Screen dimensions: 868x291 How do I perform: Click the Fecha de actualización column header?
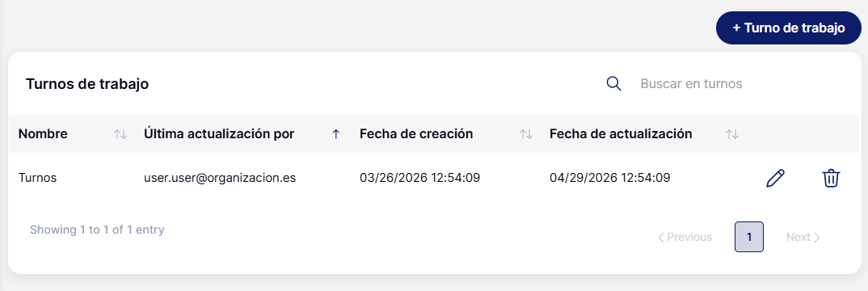pyautogui.click(x=622, y=134)
